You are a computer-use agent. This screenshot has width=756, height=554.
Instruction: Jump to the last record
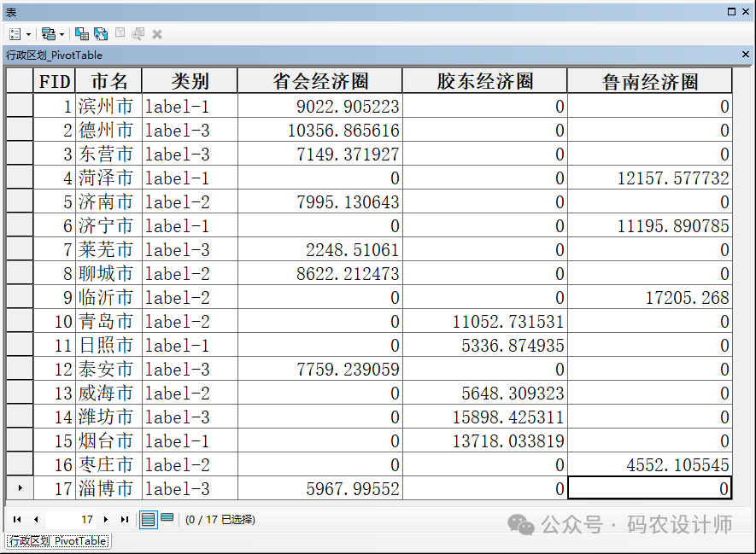tap(125, 519)
